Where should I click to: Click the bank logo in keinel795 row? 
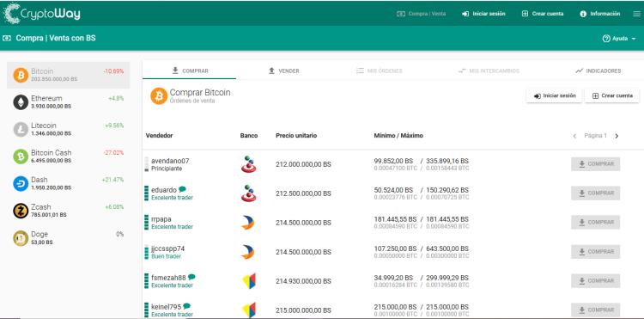(249, 310)
